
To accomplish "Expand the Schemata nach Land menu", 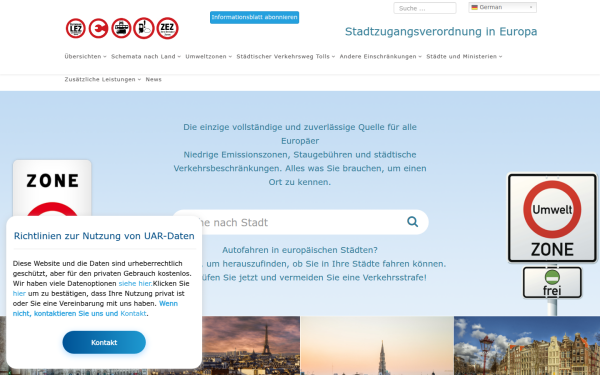I will click(x=146, y=56).
